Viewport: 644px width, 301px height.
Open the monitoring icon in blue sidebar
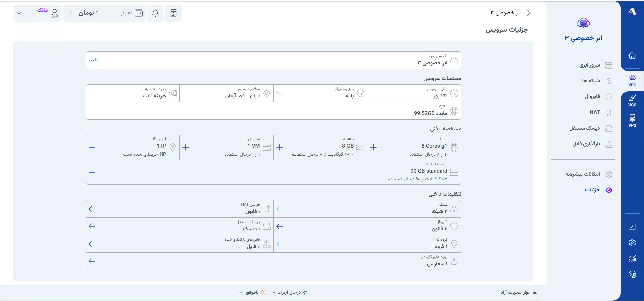(632, 227)
